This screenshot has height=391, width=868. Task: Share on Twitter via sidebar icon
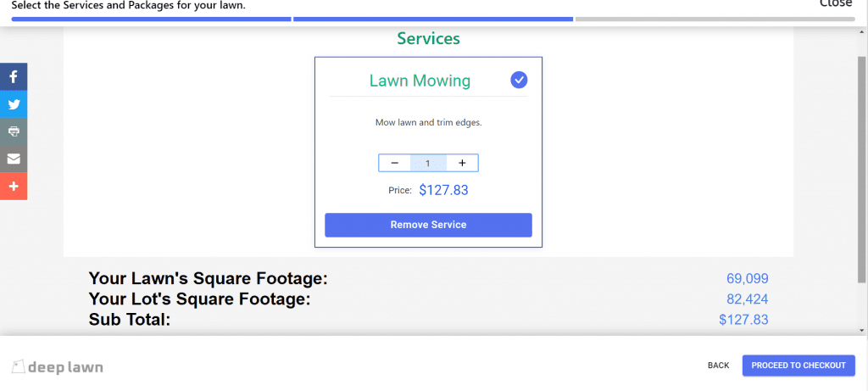click(14, 104)
